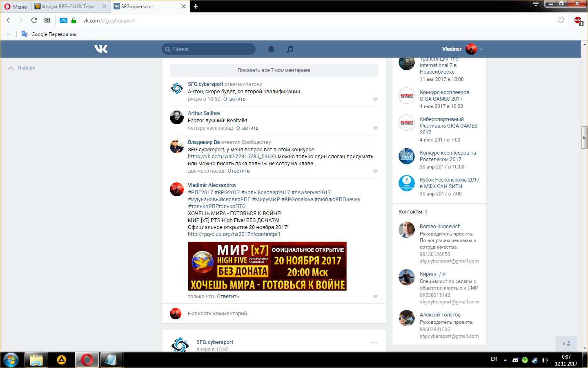This screenshot has width=588, height=368.
Task: Open a new browser tab
Action: (196, 7)
